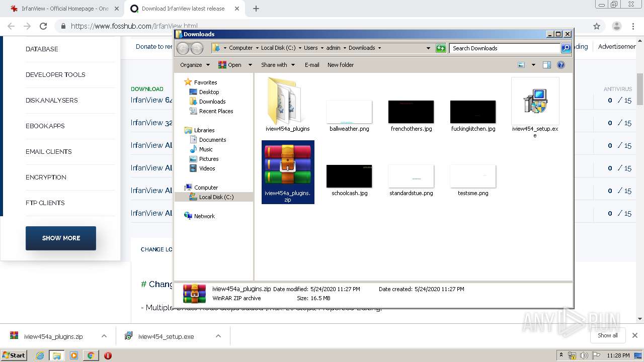The image size is (644, 362).
Task: Click the refresh address bar icon
Action: coord(441,48)
